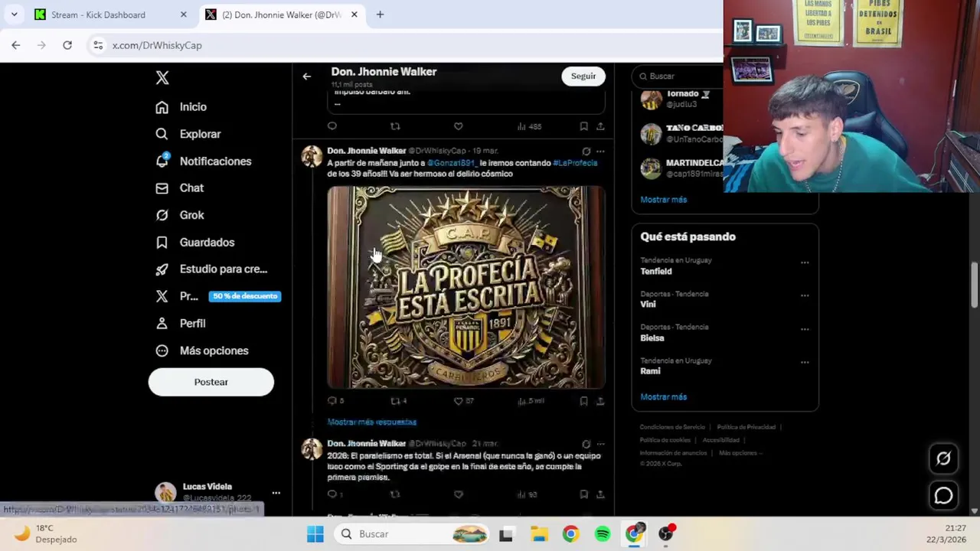Screen dimensions: 980x551
Task: Open options for the Rami trend
Action: point(805,362)
